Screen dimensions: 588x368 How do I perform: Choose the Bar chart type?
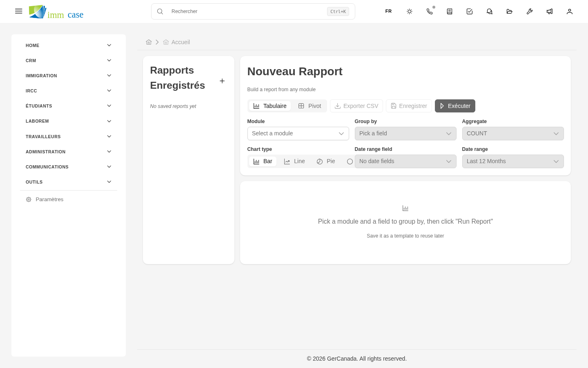tap(263, 162)
